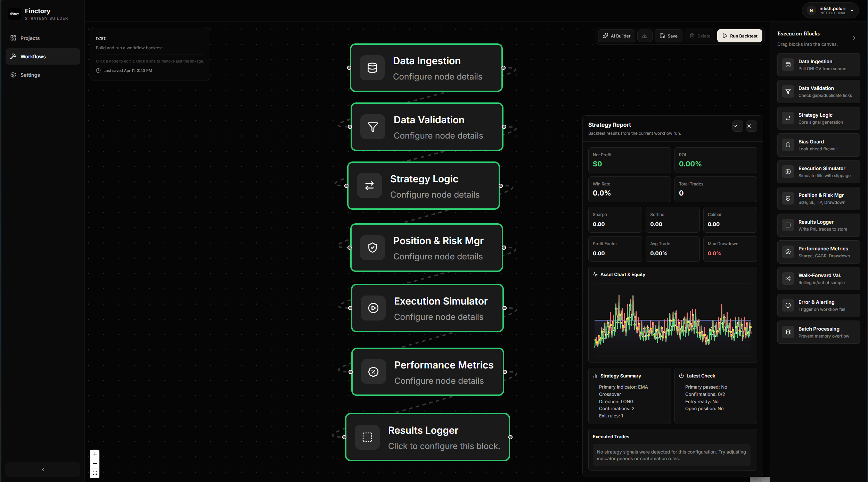Click the Error & Alerting block icon

788,305
